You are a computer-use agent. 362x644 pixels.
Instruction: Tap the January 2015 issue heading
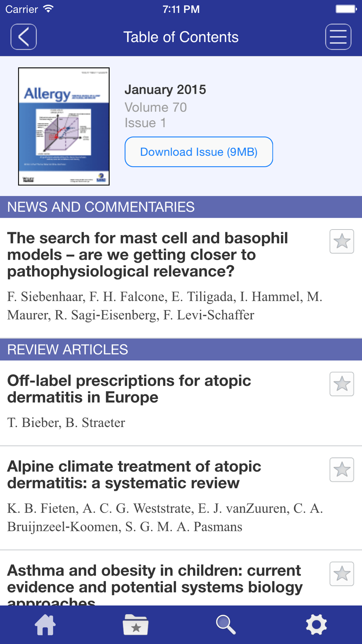pos(165,89)
